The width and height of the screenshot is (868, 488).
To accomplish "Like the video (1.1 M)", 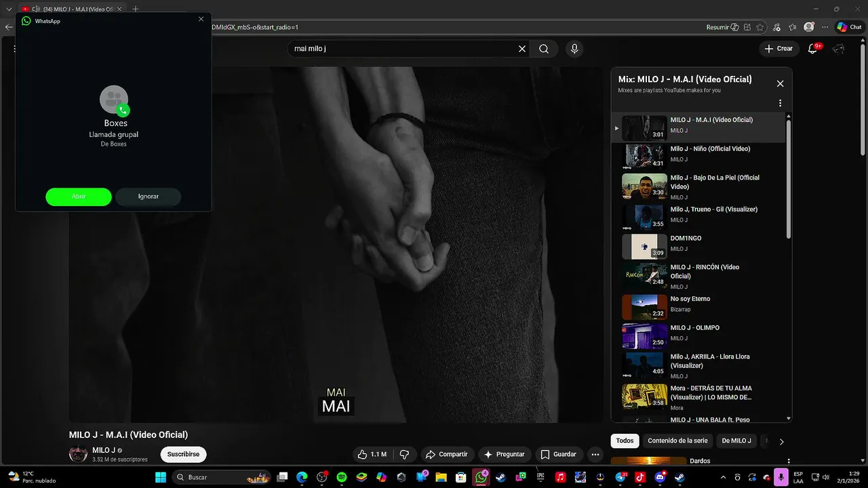I will click(372, 454).
